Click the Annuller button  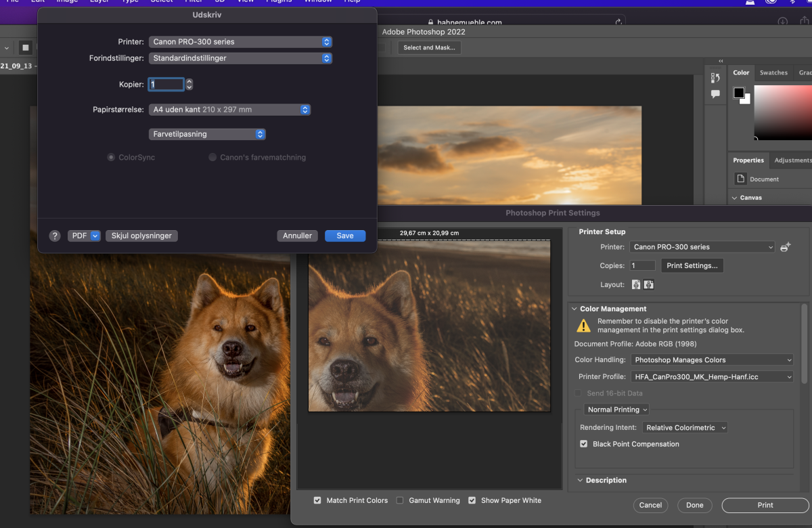(297, 236)
